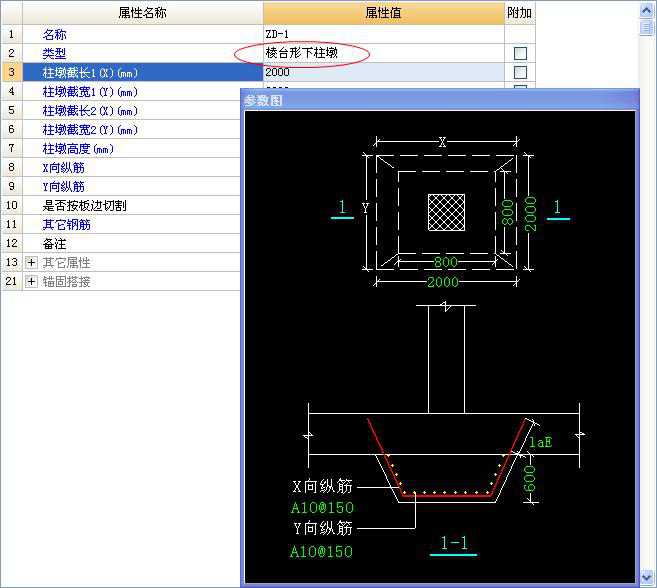
Task: Select the 柱墩截长2 (X)(mm) property
Action: pos(132,110)
